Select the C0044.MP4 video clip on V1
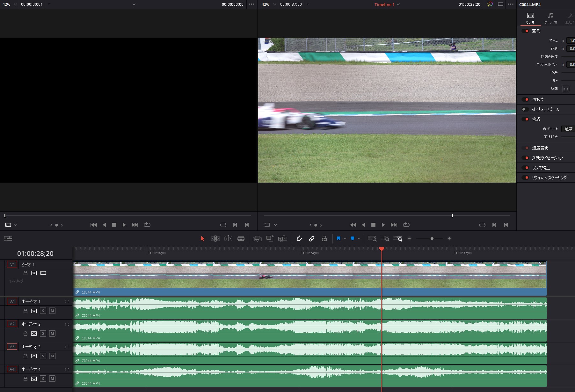Image resolution: width=575 pixels, height=392 pixels. 309,275
